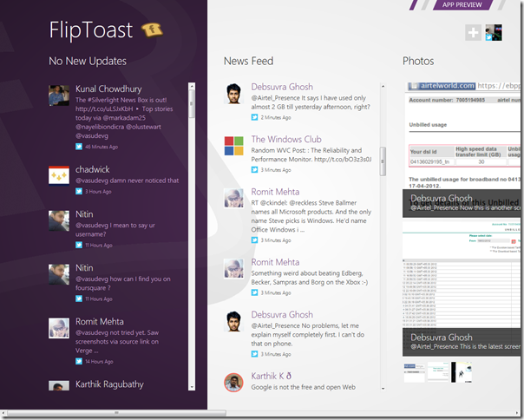Click Twitter icon beside '2 Minutes Ago'
Screen dimensions: 524x420
coord(255,117)
